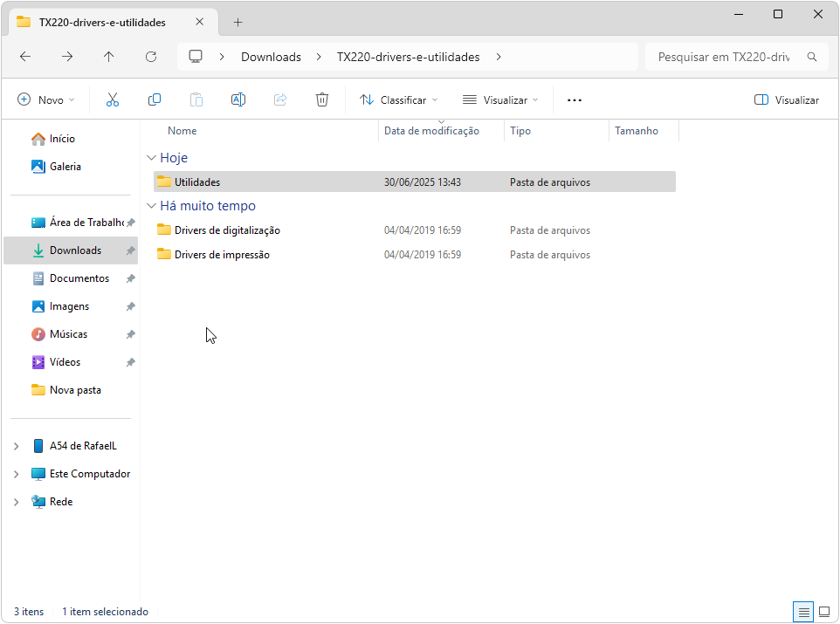This screenshot has width=840, height=624.
Task: Click the 3 itens status text
Action: pos(29,612)
